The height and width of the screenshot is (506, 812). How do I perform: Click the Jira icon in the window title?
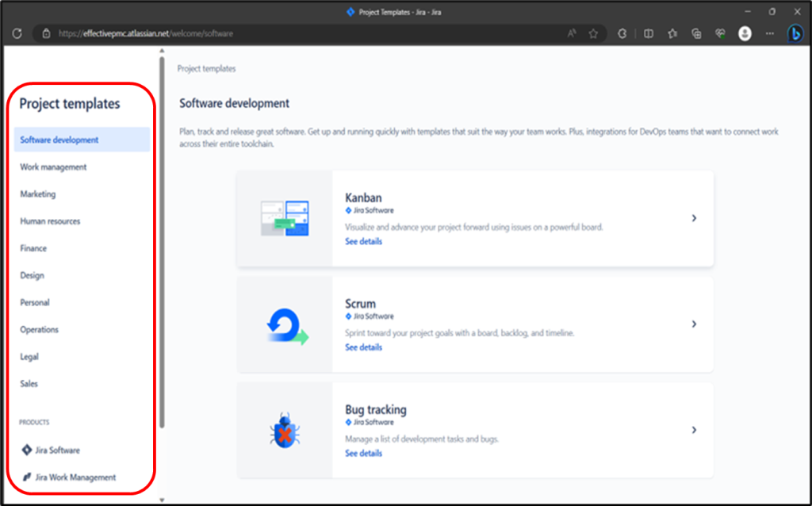click(350, 12)
